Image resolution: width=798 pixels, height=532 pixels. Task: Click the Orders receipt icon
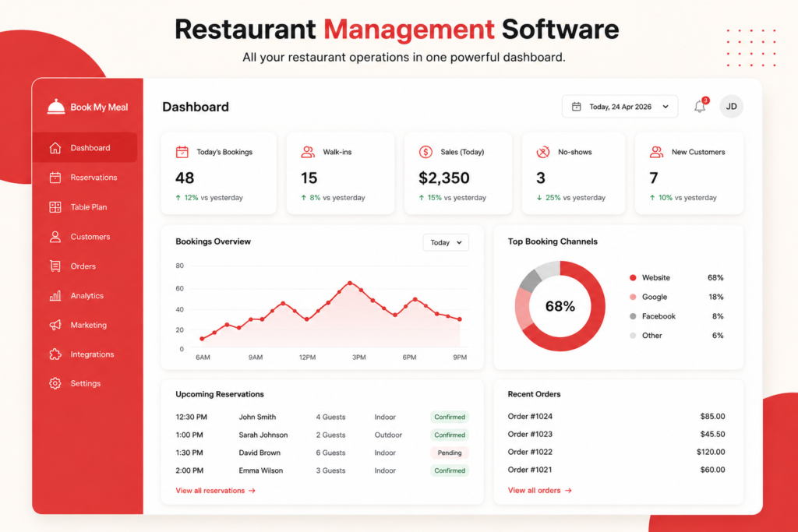pyautogui.click(x=55, y=266)
